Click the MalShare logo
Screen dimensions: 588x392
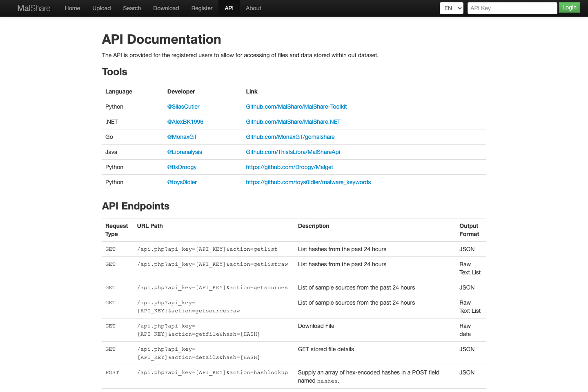(34, 8)
